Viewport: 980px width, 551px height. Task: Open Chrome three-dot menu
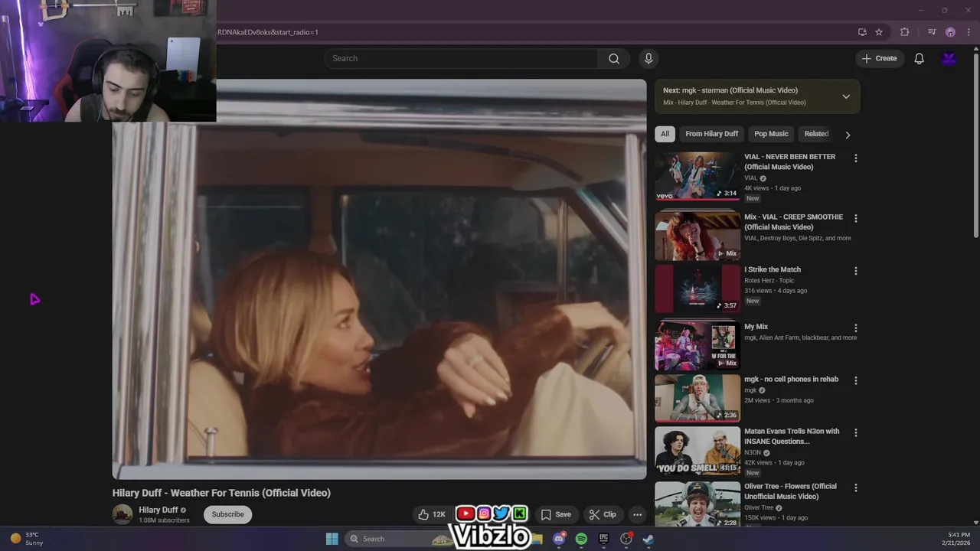click(x=967, y=32)
